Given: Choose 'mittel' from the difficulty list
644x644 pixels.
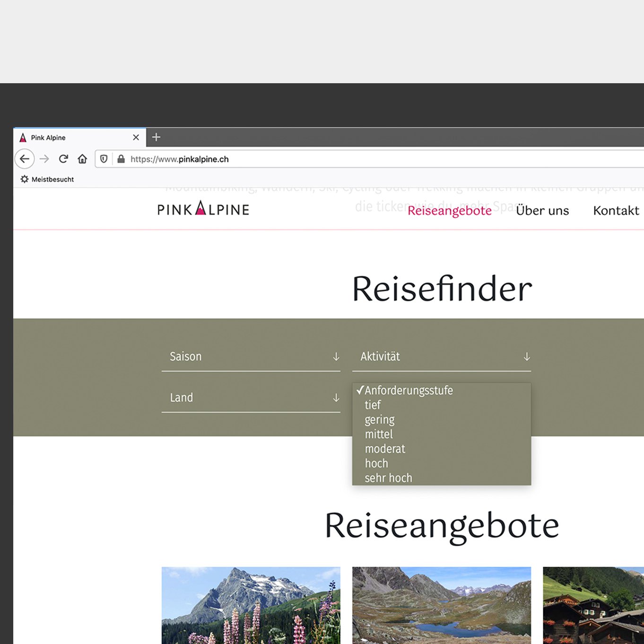Looking at the screenshot, I should coord(378,434).
